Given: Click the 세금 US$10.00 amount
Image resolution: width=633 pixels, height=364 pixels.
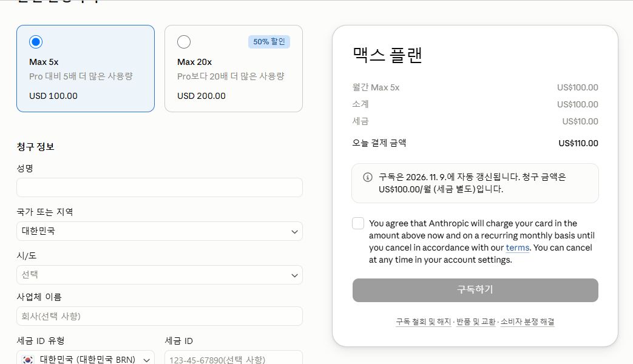Looking at the screenshot, I should point(580,121).
